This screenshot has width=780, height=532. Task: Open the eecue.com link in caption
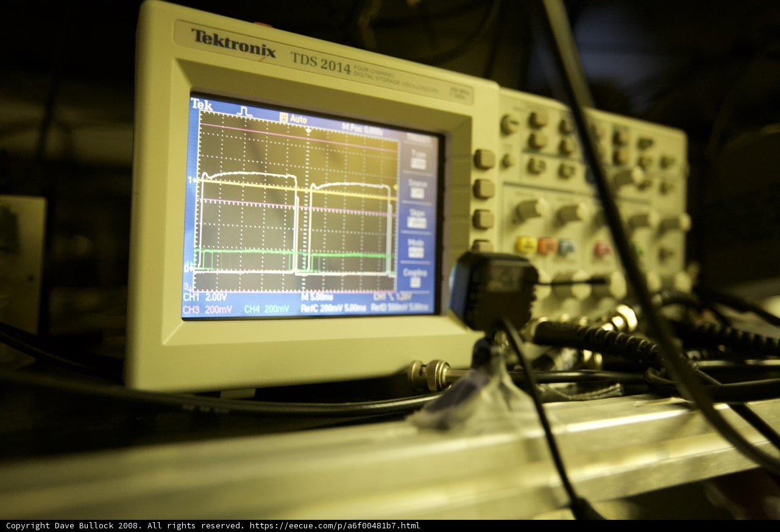pyautogui.click(x=335, y=525)
